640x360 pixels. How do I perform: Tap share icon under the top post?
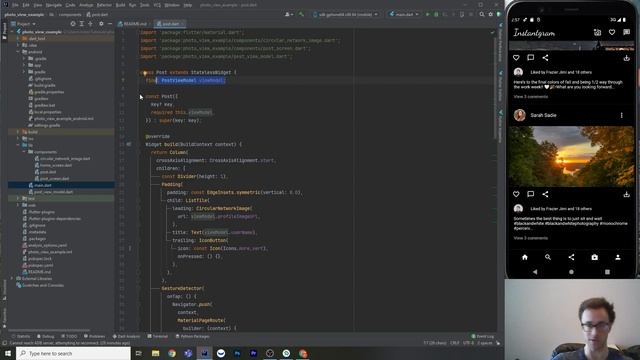click(x=545, y=58)
